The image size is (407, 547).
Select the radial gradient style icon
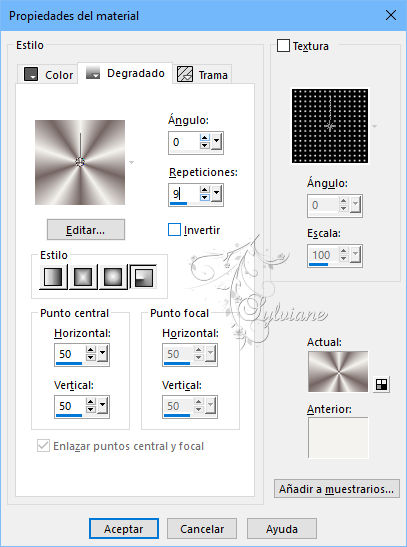click(143, 277)
